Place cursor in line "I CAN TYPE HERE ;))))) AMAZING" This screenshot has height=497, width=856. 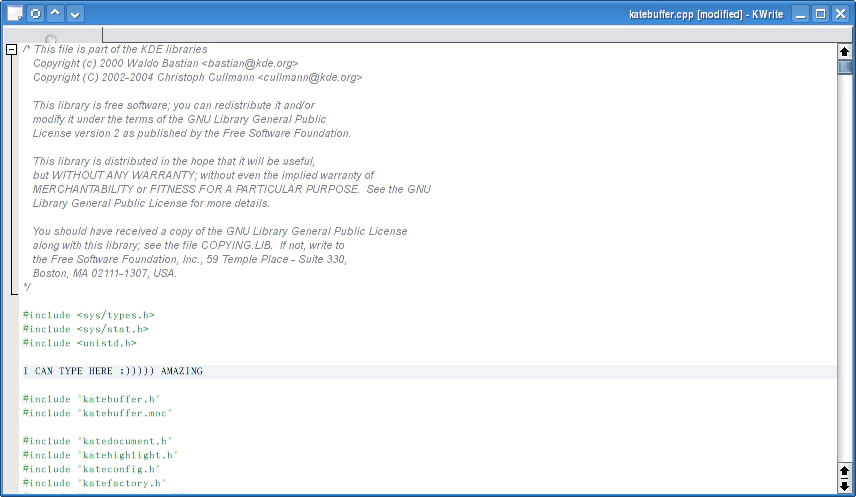click(113, 371)
